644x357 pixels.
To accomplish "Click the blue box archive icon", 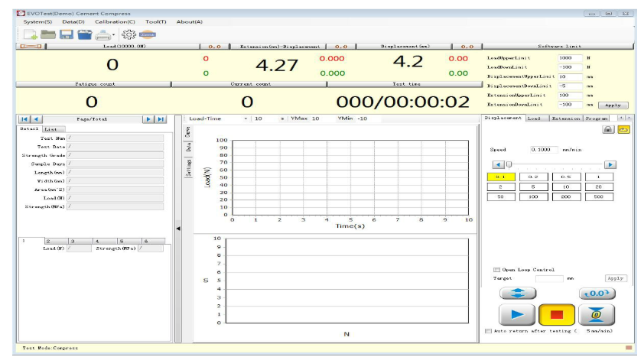I will pyautogui.click(x=85, y=35).
